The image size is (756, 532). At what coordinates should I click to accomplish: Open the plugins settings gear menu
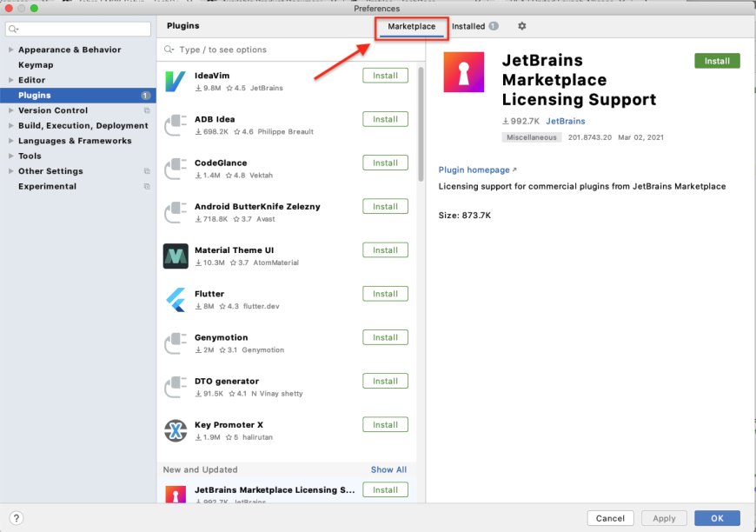coord(521,26)
